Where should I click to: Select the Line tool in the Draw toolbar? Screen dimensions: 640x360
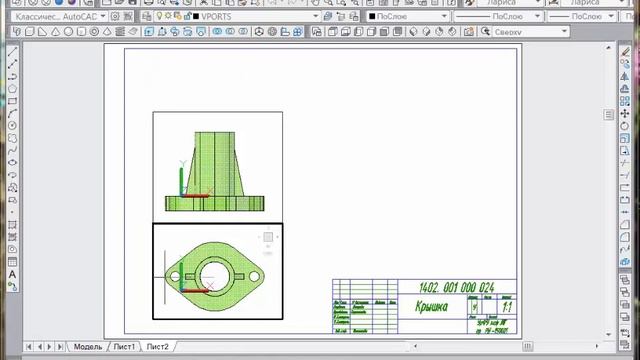[12, 52]
